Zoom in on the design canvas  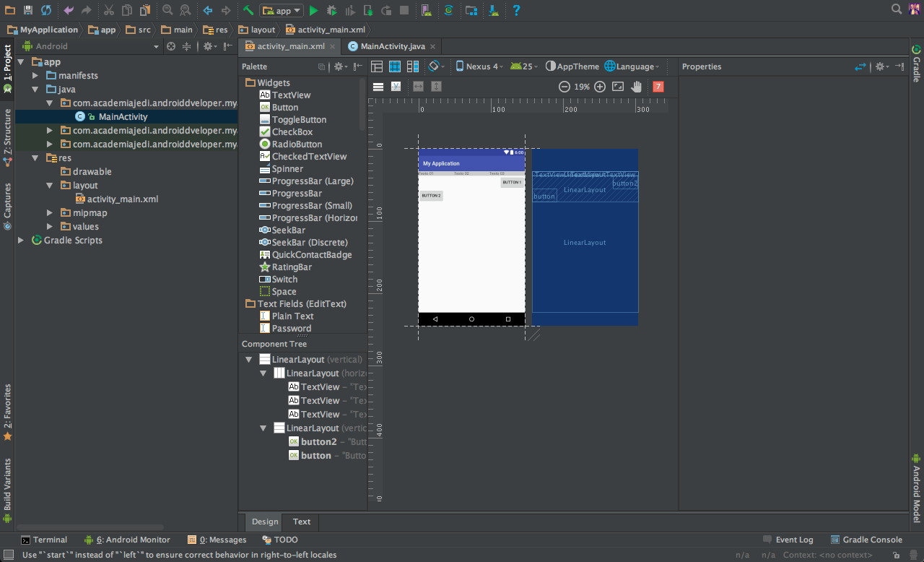coord(599,87)
